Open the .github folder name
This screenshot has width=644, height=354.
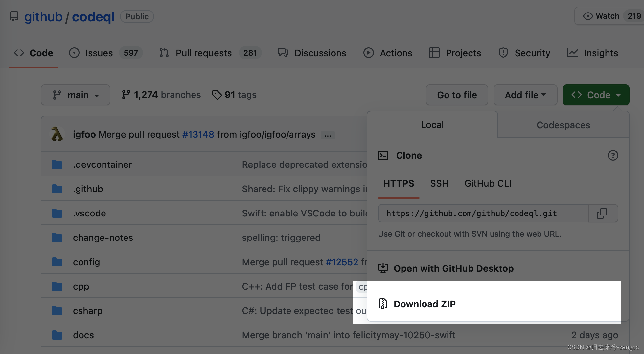(x=88, y=189)
